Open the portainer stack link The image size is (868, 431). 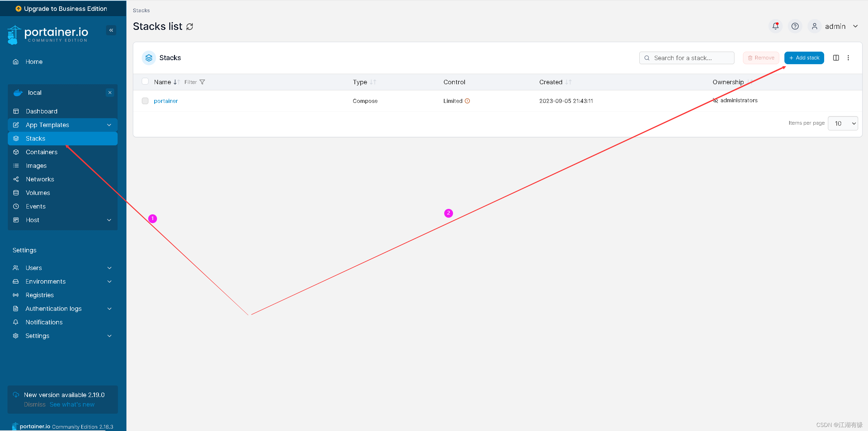(x=166, y=100)
